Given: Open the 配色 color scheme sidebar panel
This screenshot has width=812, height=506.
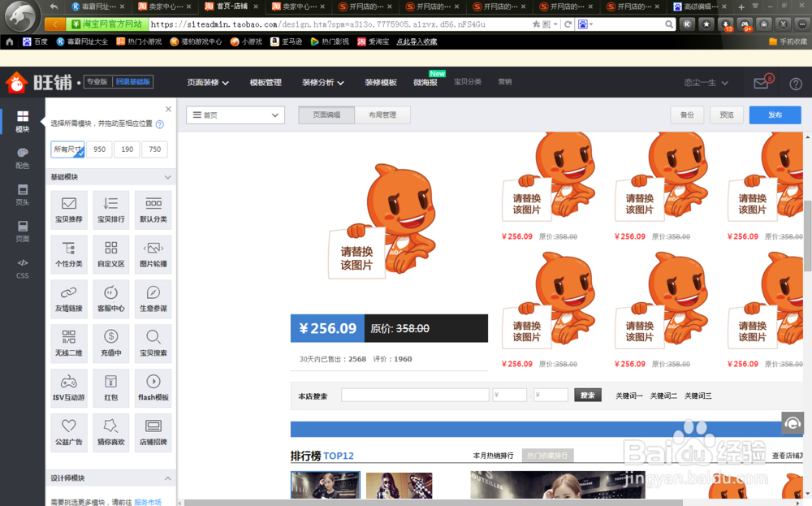Looking at the screenshot, I should (22, 158).
